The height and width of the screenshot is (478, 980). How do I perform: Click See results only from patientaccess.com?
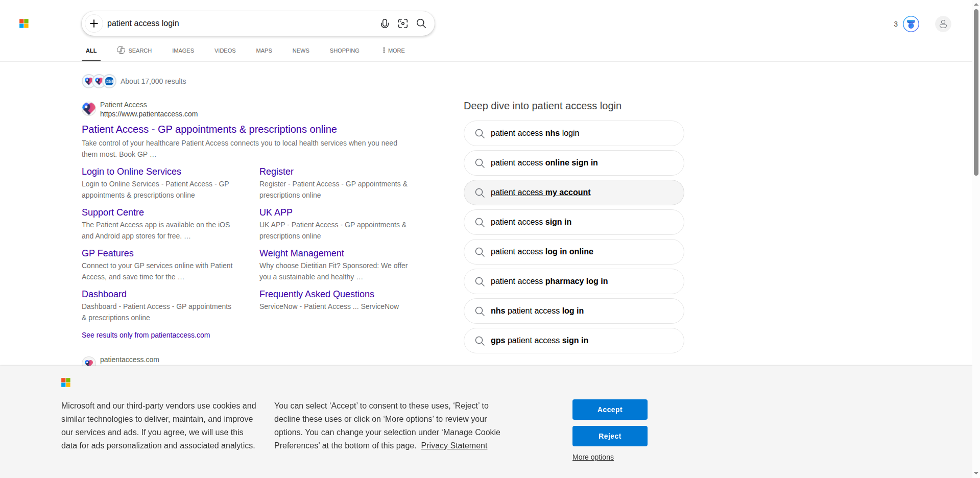pyautogui.click(x=146, y=335)
